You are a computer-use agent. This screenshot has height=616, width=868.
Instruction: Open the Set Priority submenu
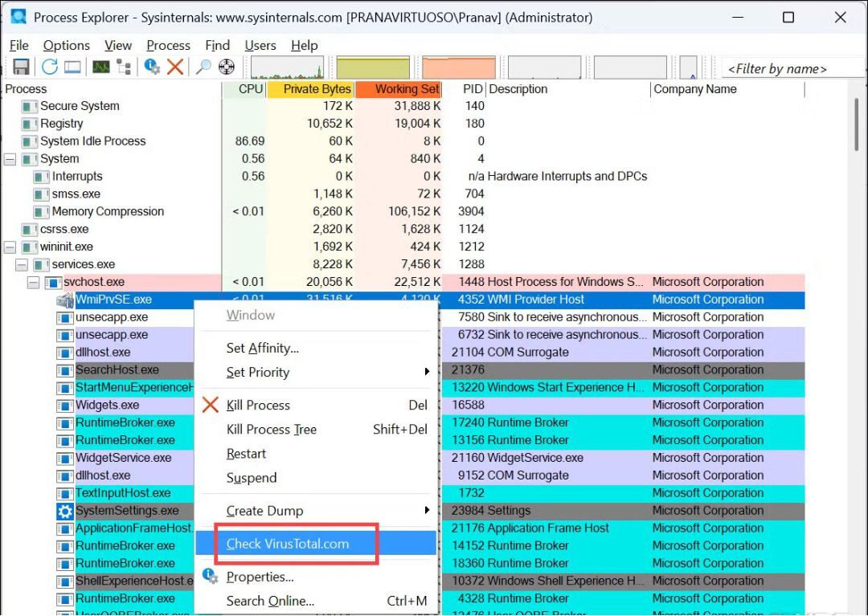[260, 372]
